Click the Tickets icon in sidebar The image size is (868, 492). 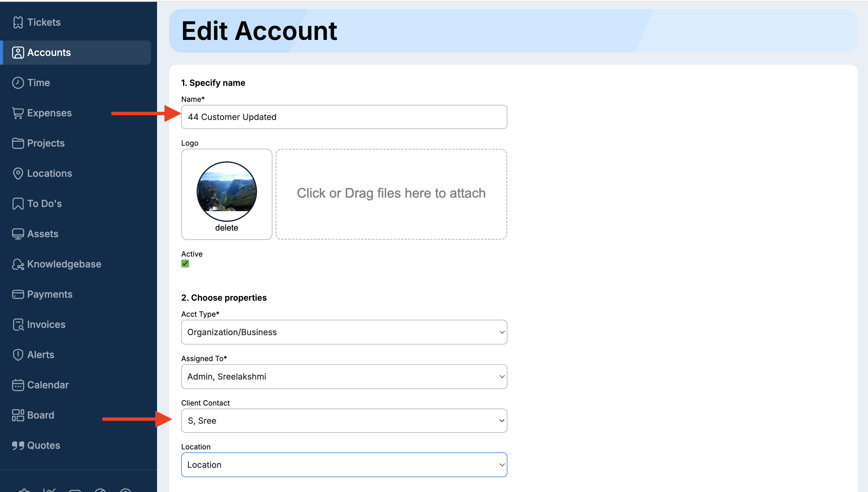(18, 22)
